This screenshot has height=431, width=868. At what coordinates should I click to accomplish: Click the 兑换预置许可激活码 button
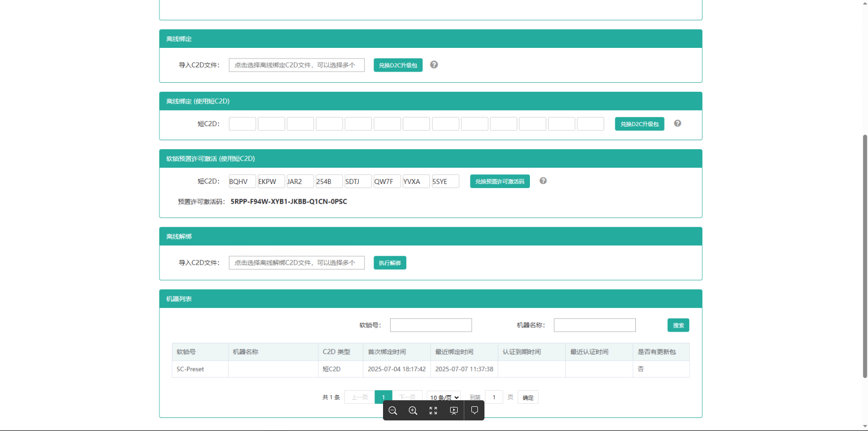pyautogui.click(x=500, y=181)
